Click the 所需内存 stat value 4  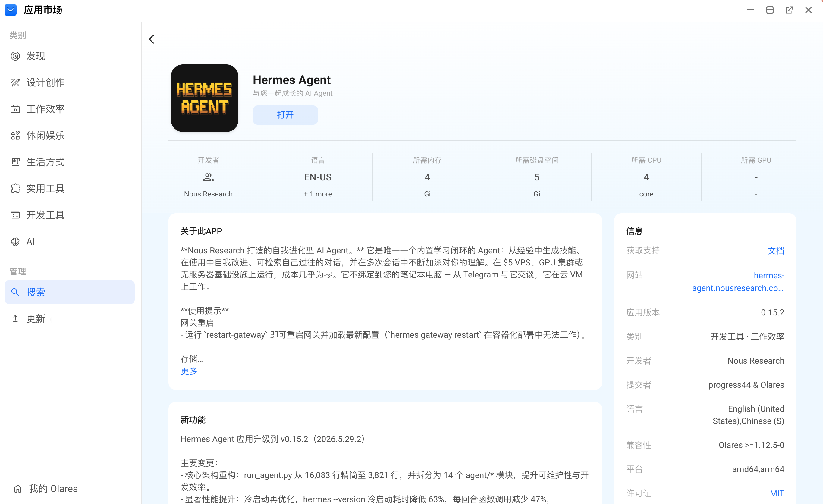coord(427,177)
